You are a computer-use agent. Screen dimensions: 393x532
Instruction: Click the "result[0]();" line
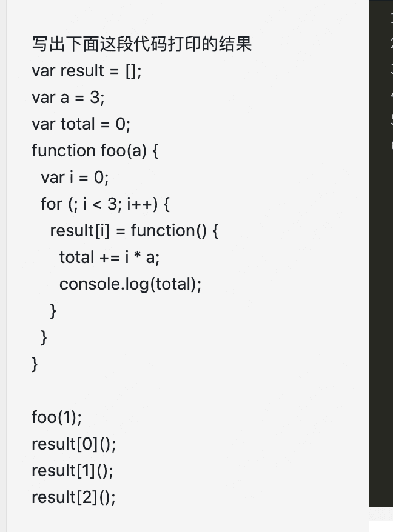pos(73,444)
